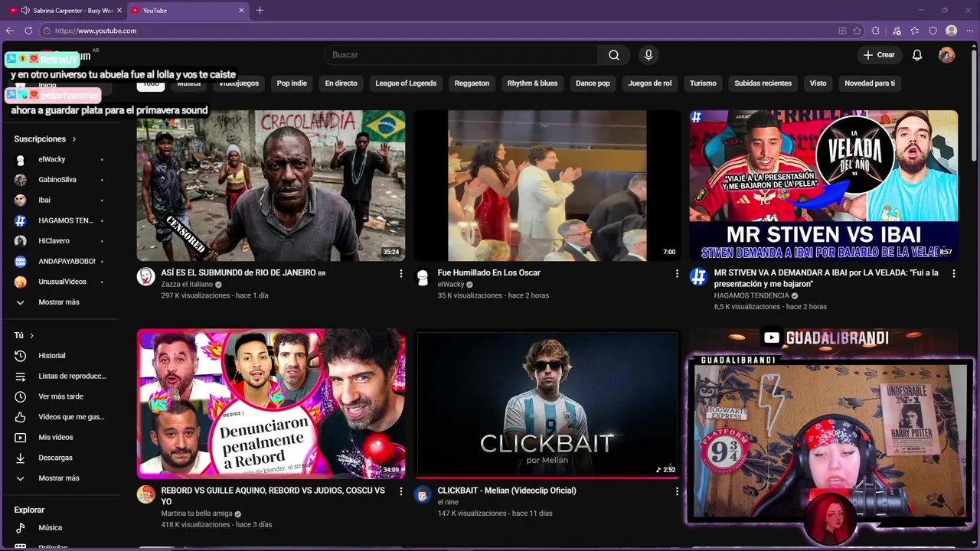View site information lock icon
Screen dimensions: 980x551
click(47, 31)
